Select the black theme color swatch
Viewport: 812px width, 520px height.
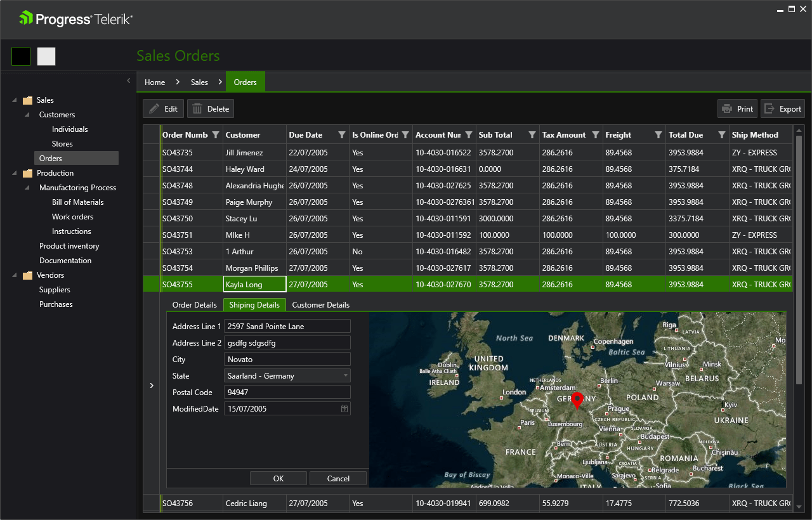[21, 56]
